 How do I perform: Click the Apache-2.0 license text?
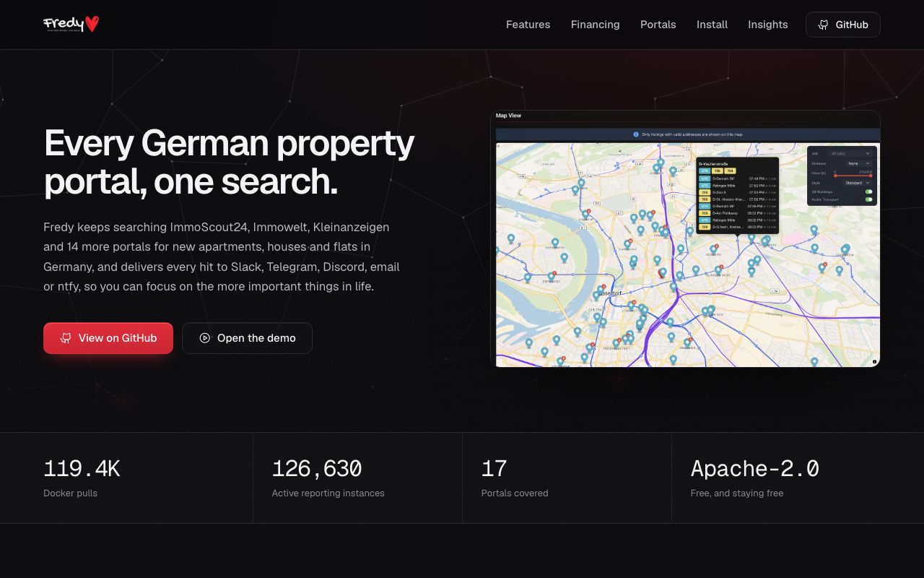coord(755,469)
